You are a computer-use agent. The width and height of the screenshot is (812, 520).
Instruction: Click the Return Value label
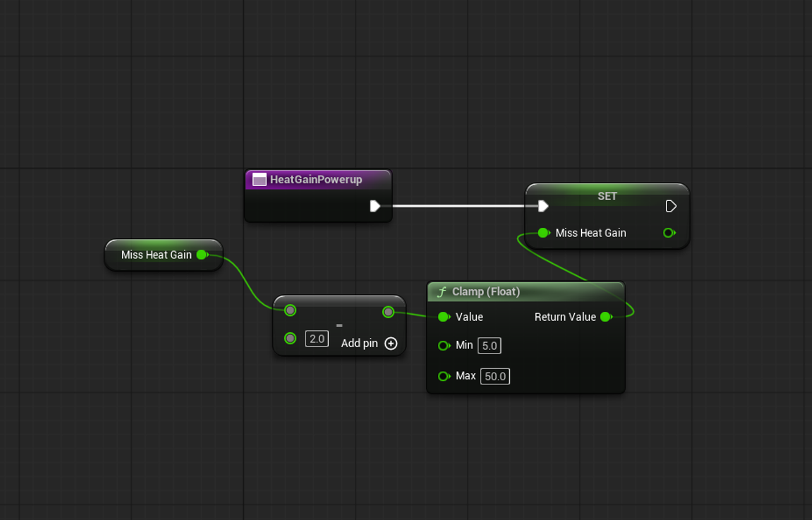(565, 317)
